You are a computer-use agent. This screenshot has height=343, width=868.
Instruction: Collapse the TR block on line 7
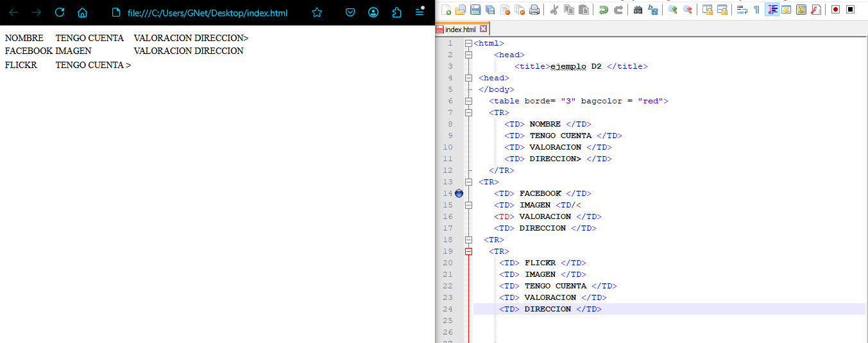468,112
